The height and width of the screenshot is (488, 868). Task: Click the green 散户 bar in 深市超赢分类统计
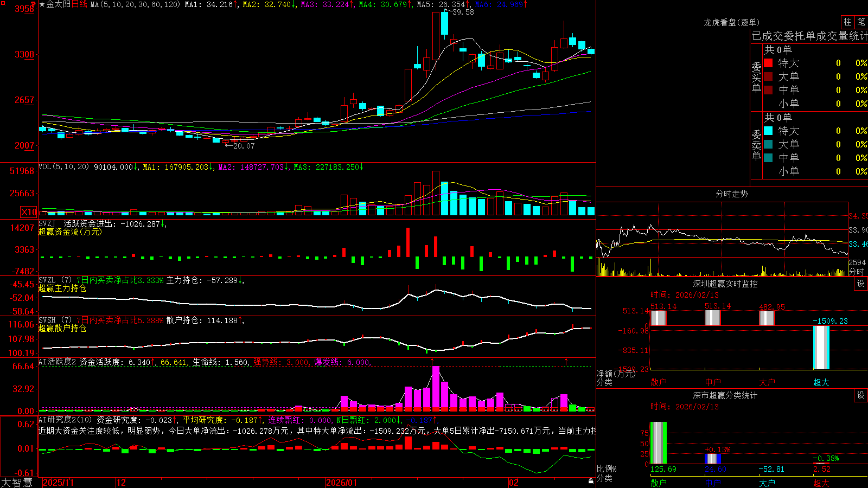point(659,443)
